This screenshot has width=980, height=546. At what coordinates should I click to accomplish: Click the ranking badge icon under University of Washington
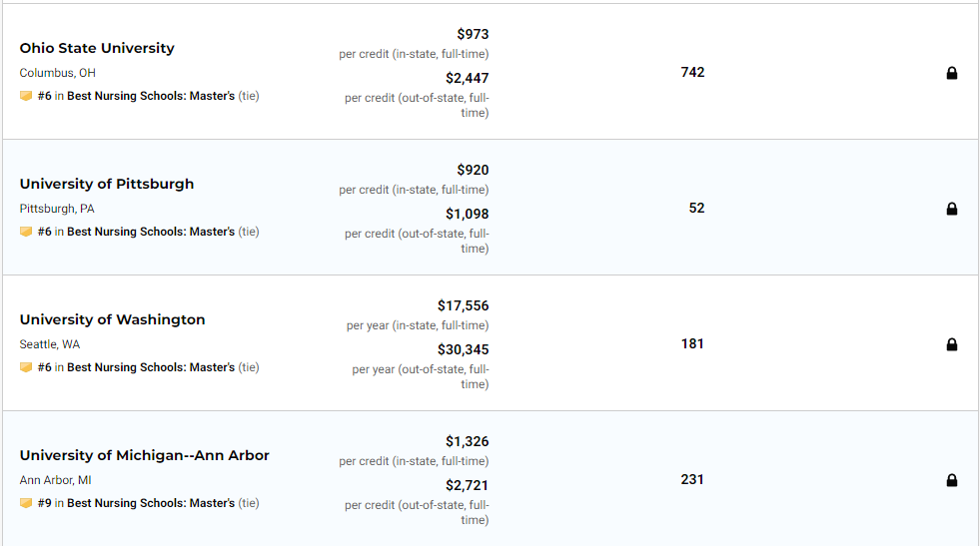click(x=26, y=367)
